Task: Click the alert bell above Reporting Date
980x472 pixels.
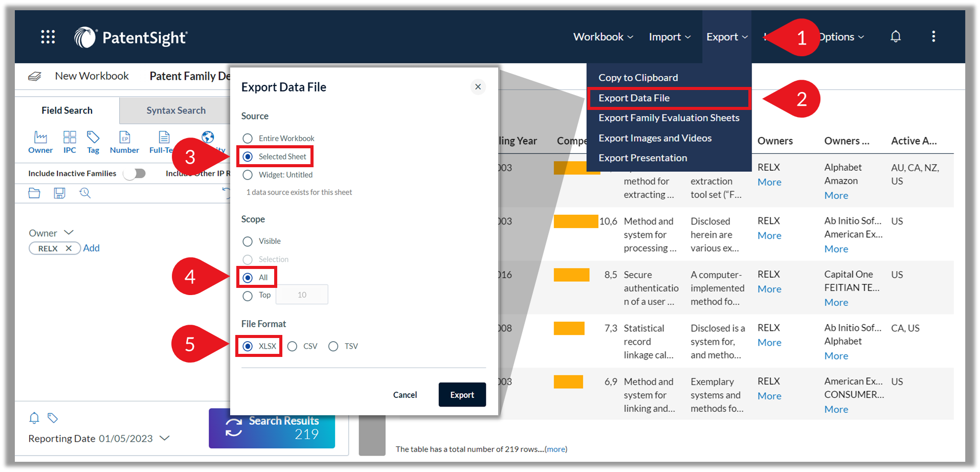Action: pos(34,418)
